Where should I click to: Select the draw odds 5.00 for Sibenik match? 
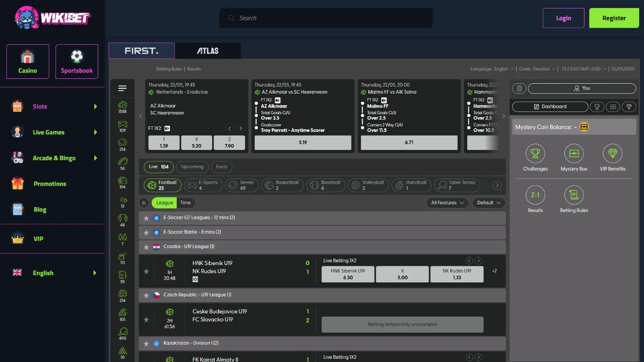(402, 274)
